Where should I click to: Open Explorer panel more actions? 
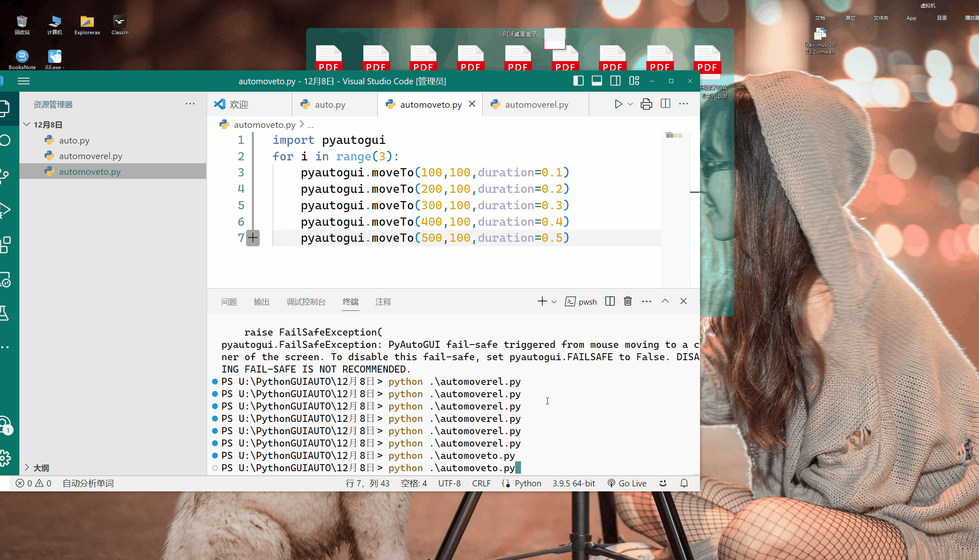click(x=190, y=104)
